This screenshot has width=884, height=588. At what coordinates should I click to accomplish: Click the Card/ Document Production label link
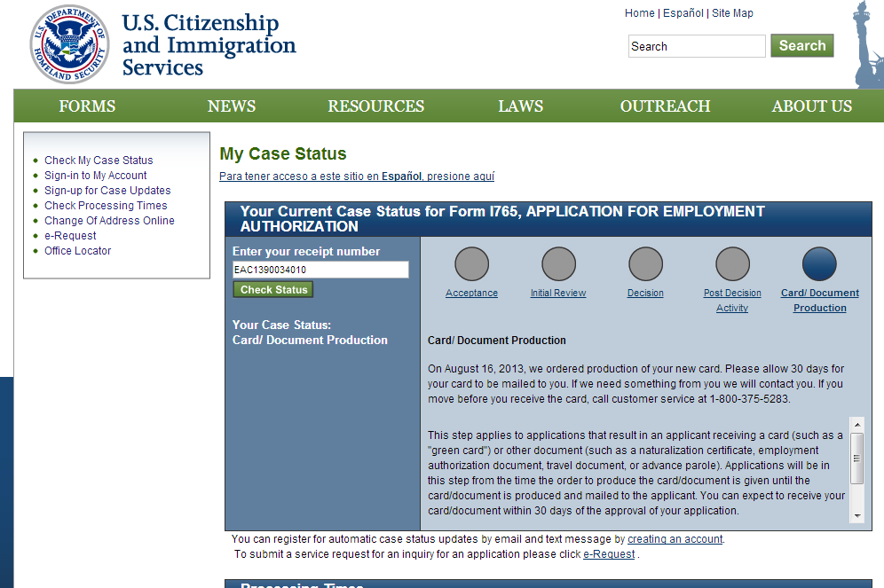(x=820, y=300)
